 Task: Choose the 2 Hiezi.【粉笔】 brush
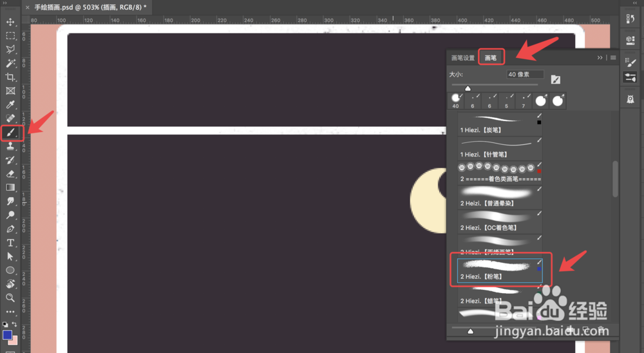tap(500, 271)
